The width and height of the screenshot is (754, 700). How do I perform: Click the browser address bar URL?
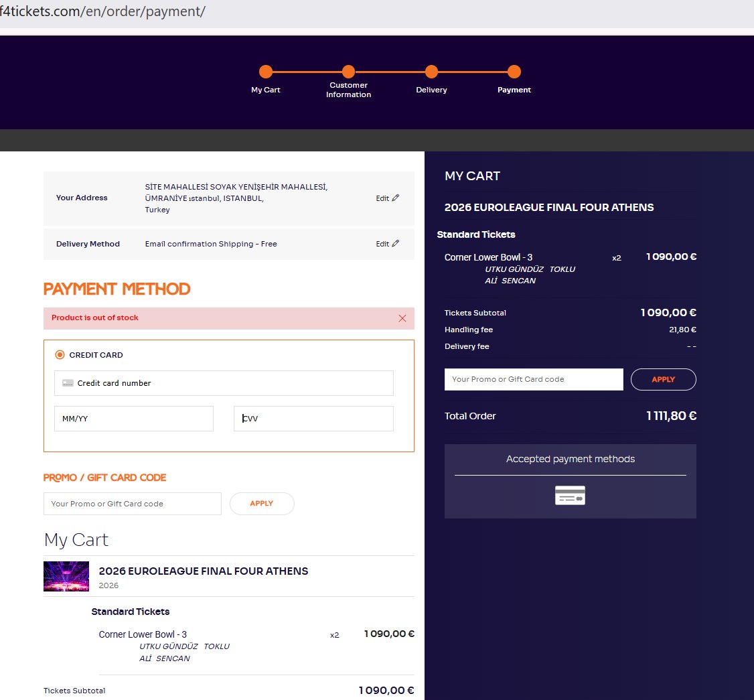tap(102, 11)
